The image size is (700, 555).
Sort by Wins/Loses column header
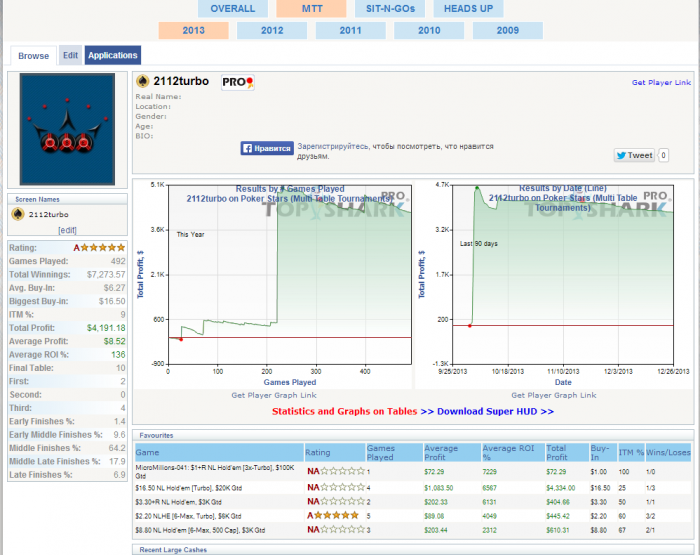point(668,452)
